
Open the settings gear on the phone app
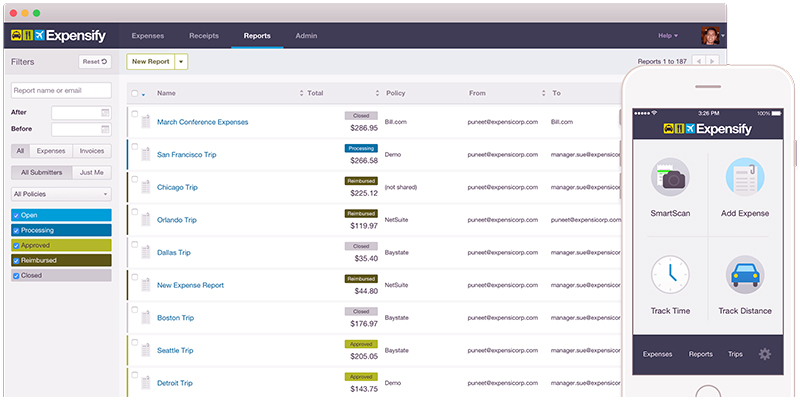pyautogui.click(x=764, y=354)
